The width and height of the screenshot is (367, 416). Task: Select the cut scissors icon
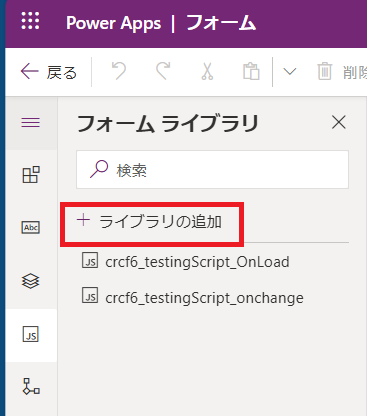tap(207, 71)
